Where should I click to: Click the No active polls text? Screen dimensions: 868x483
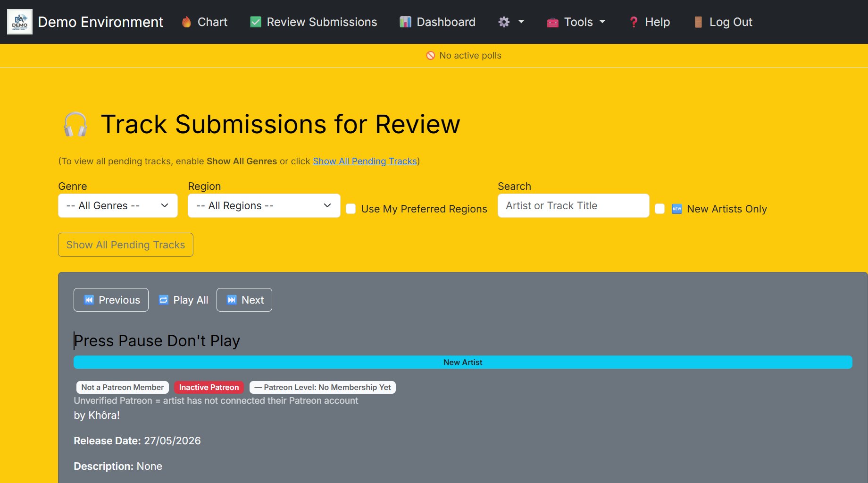click(x=470, y=55)
